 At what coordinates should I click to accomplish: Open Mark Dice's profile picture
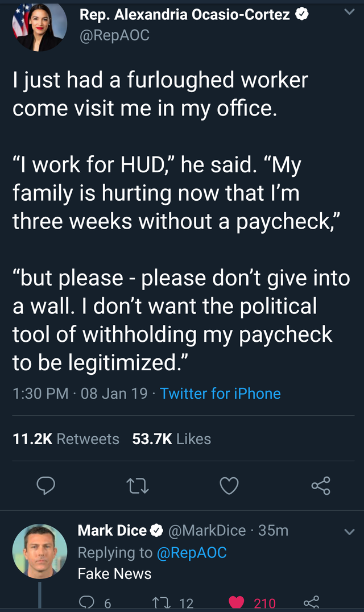[x=40, y=551]
